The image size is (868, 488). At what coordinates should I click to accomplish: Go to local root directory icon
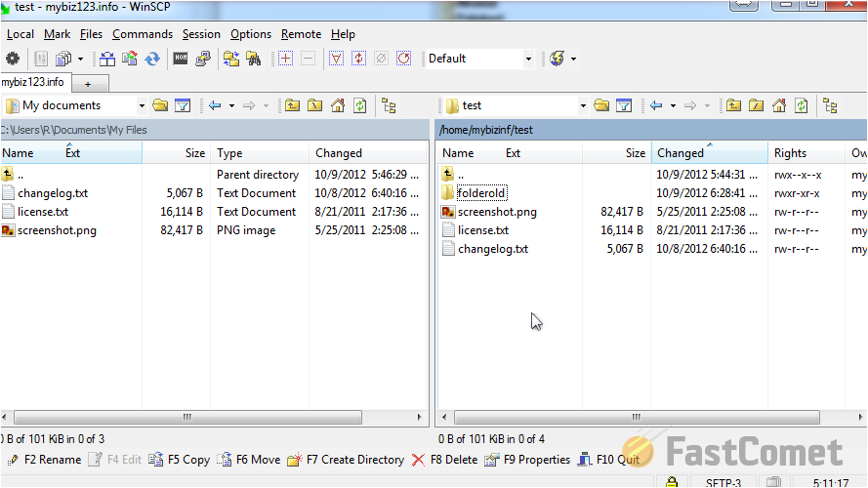pyautogui.click(x=315, y=105)
